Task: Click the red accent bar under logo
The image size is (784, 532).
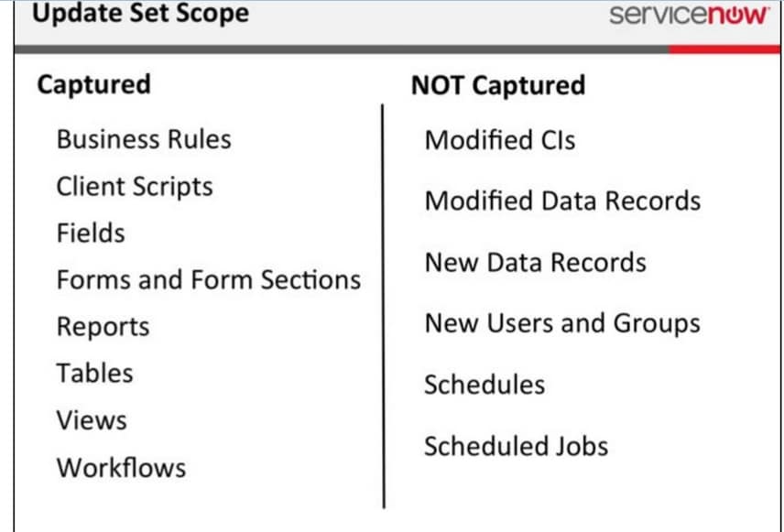Action: pyautogui.click(x=724, y=49)
